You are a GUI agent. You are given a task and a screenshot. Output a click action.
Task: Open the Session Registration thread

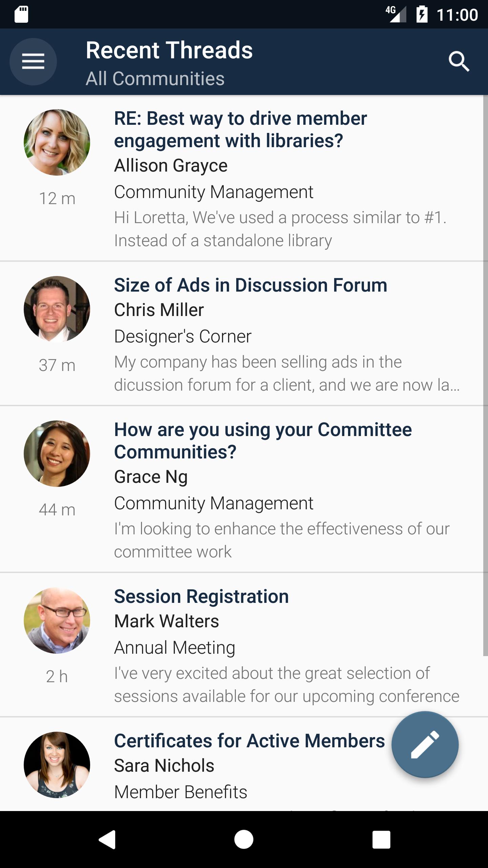(x=201, y=596)
